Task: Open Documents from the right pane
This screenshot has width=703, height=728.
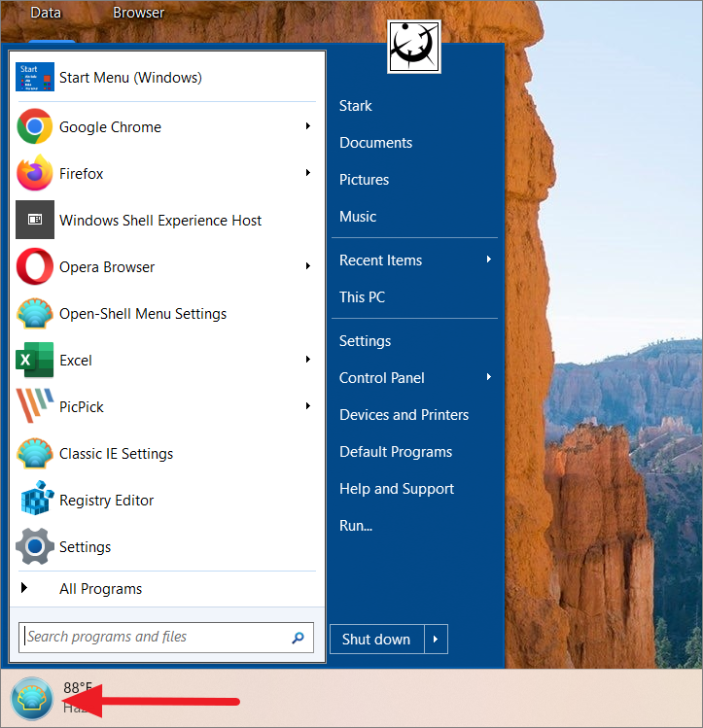Action: point(375,143)
